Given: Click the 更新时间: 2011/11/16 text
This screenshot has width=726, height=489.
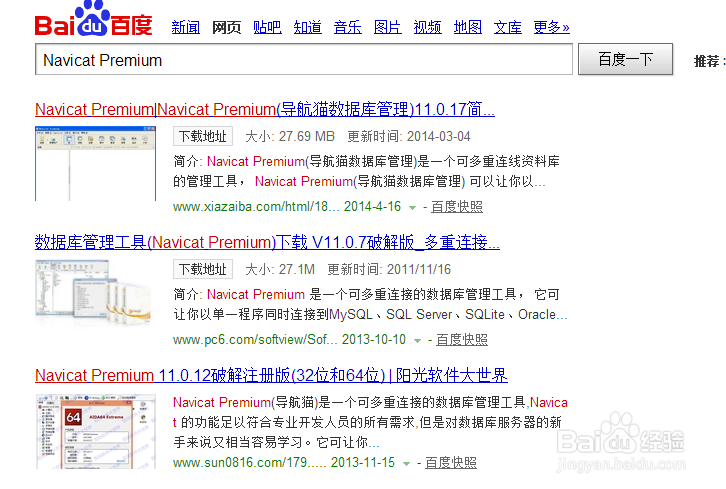Looking at the screenshot, I should pos(389,270).
